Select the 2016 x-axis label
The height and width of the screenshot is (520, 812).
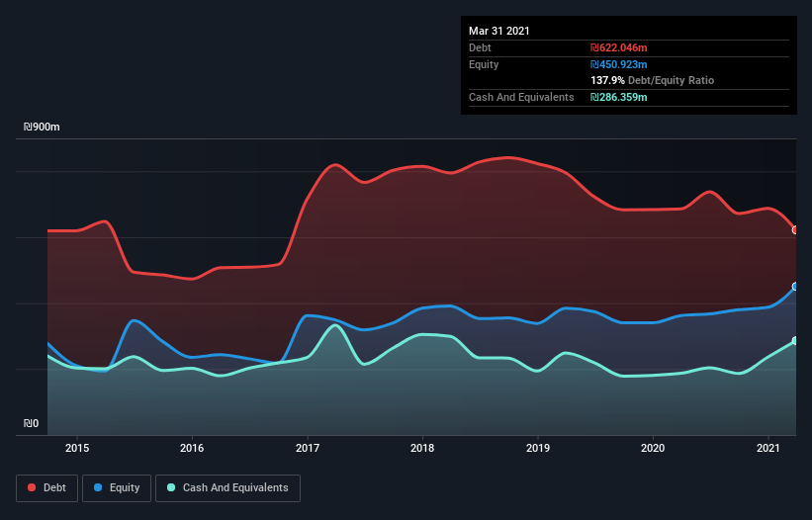click(x=192, y=448)
